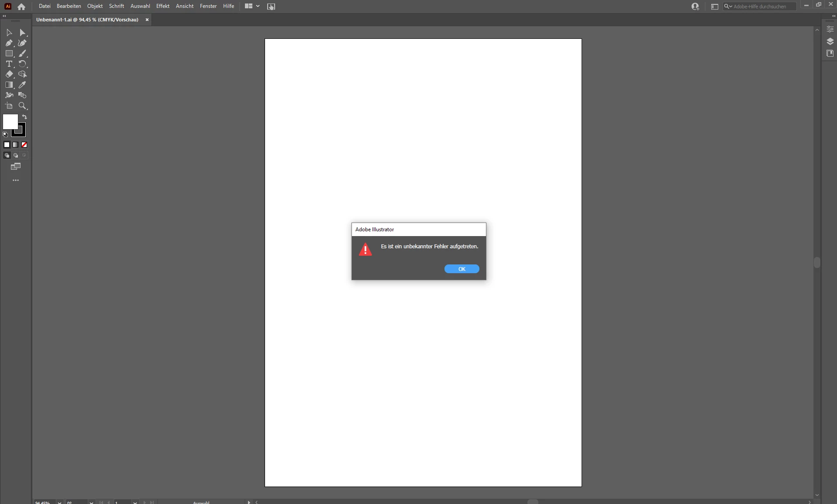The width and height of the screenshot is (837, 504).
Task: Collapse the left toolbar panel
Action: click(4, 16)
